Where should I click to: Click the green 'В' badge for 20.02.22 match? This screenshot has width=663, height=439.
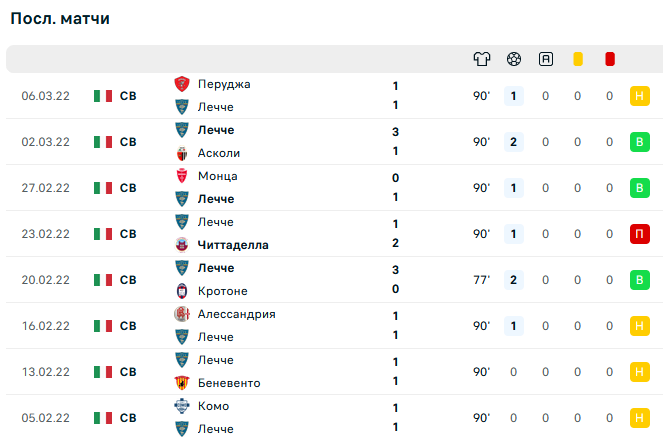click(x=639, y=280)
